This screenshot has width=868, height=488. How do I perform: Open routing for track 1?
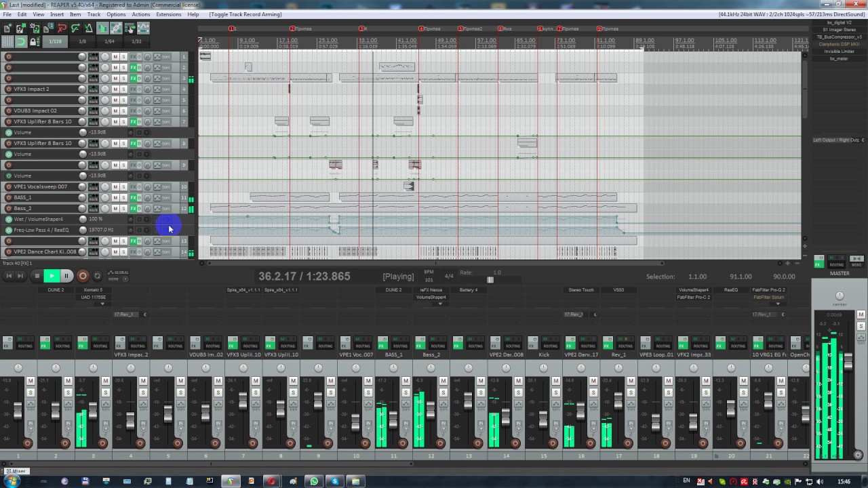94,56
